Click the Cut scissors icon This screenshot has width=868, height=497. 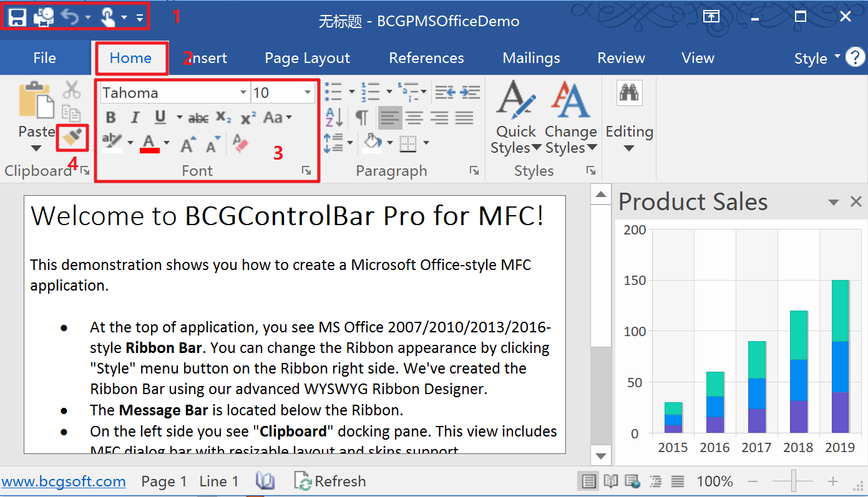(x=72, y=90)
